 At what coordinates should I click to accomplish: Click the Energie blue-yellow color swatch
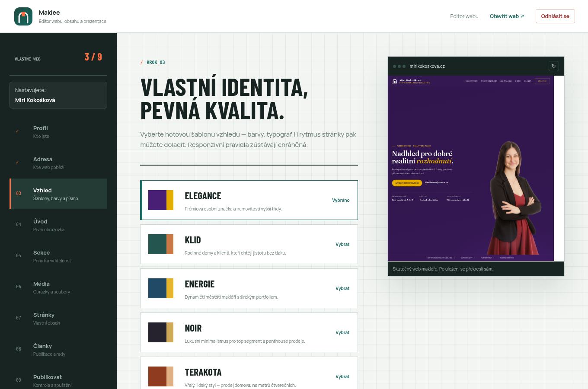(x=161, y=288)
